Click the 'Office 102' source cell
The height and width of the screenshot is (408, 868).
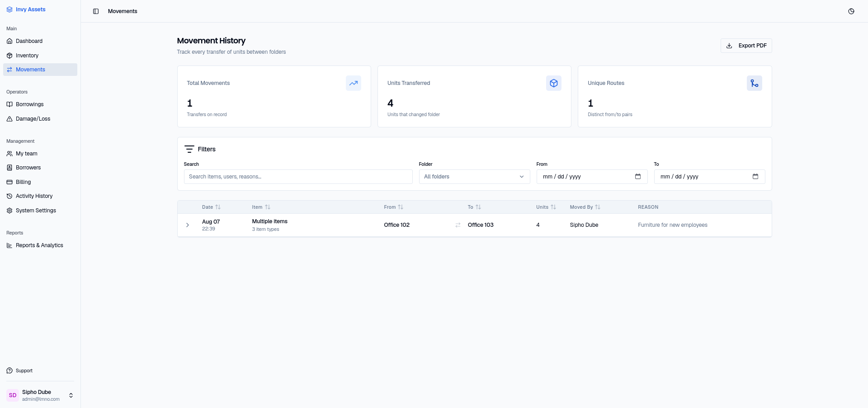(396, 225)
